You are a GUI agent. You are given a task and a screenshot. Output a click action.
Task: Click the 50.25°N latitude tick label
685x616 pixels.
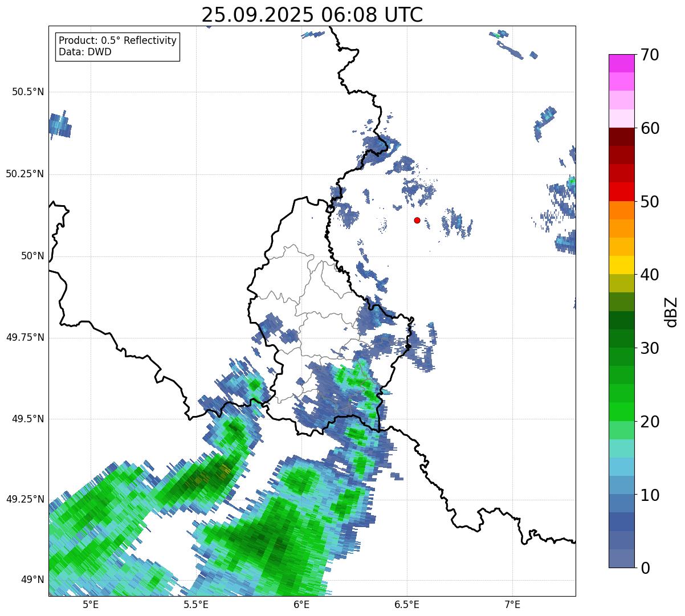pos(25,174)
